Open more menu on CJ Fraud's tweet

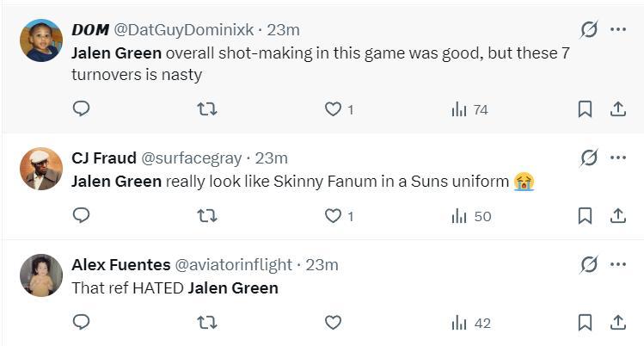pyautogui.click(x=618, y=158)
